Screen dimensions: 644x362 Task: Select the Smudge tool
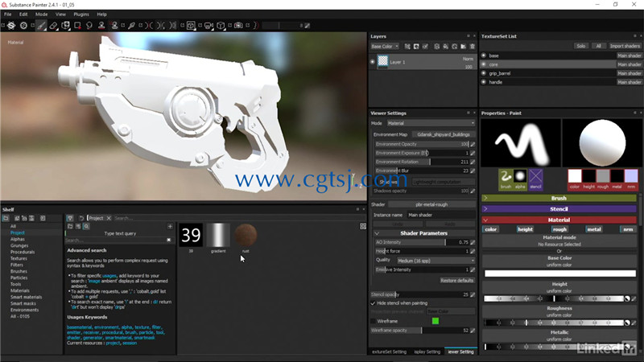click(x=89, y=26)
